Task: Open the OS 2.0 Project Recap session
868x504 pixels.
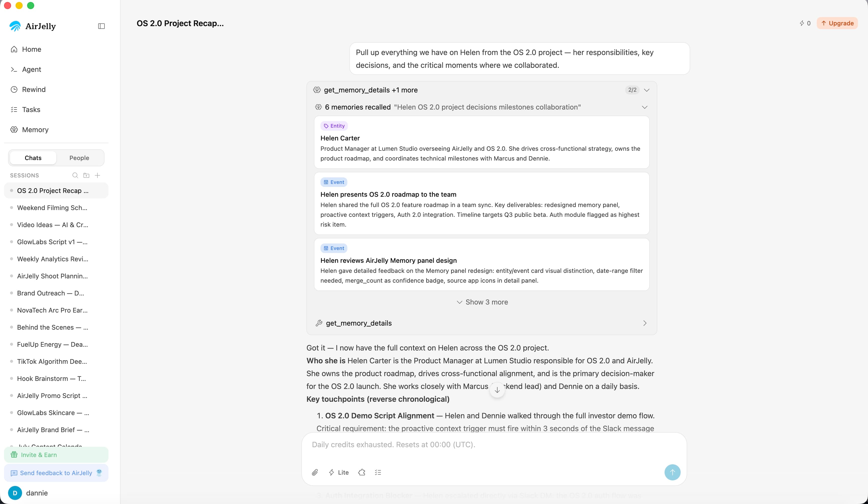Action: click(56, 191)
